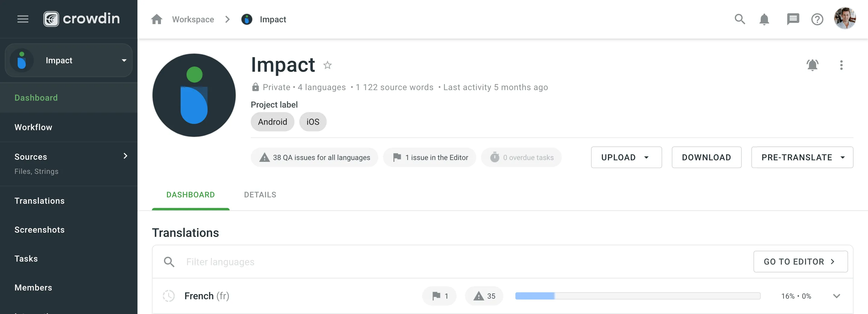Toggle project notifications bell icon
The image size is (868, 314).
click(x=813, y=65)
